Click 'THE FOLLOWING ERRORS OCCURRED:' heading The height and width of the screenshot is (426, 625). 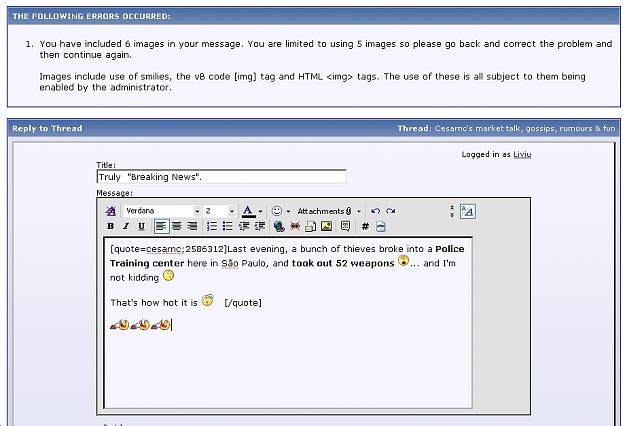click(x=91, y=16)
